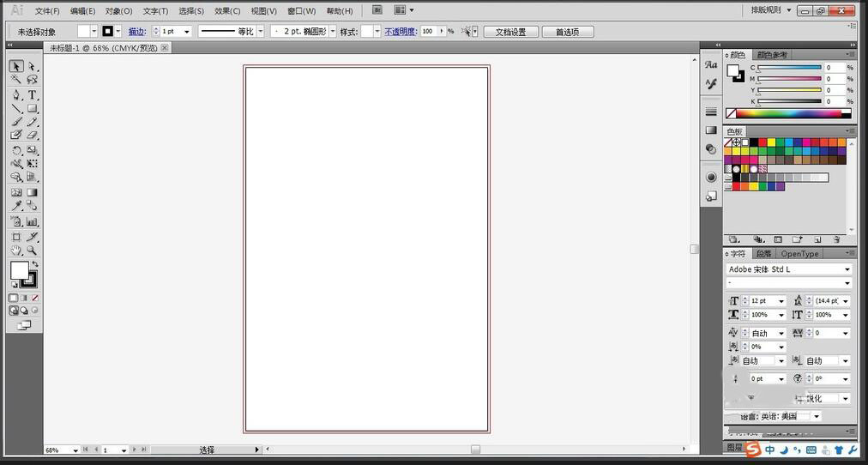This screenshot has width=868, height=465.
Task: Choose the Line Segment tool
Action: click(16, 108)
